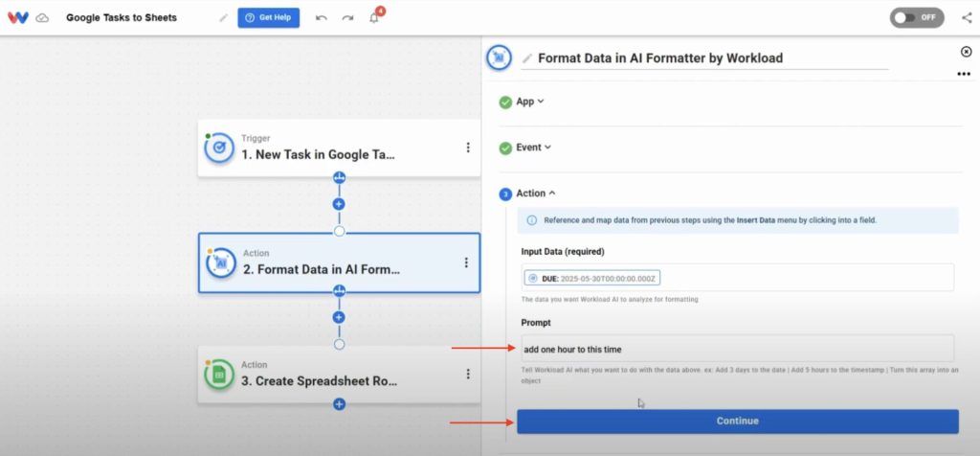This screenshot has width=980, height=456.
Task: Click the Event section green checkmark
Action: pyautogui.click(x=505, y=148)
